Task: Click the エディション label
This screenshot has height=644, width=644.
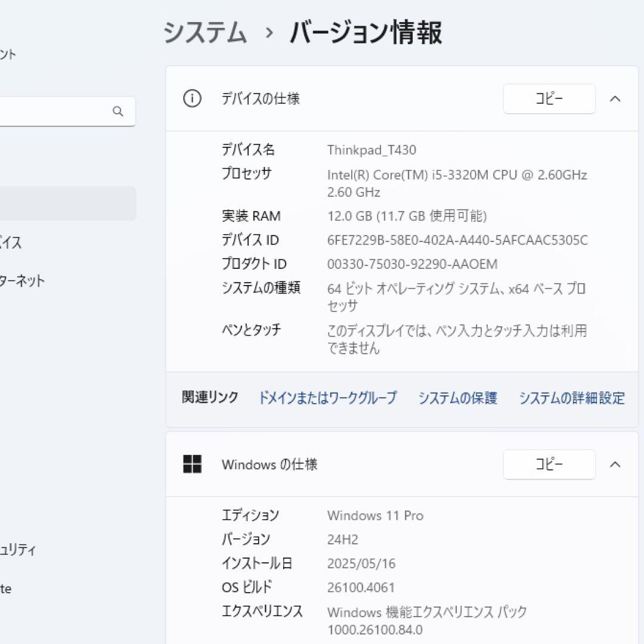Action: pos(250,515)
